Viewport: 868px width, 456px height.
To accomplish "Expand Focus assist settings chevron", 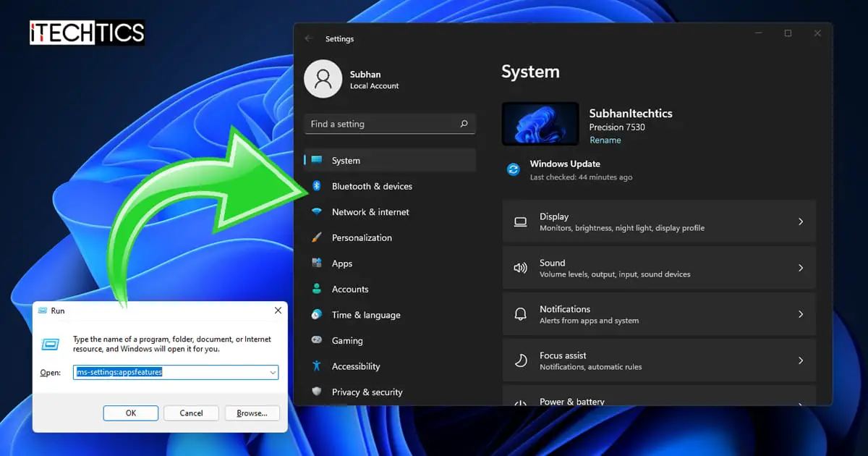I will pos(800,360).
